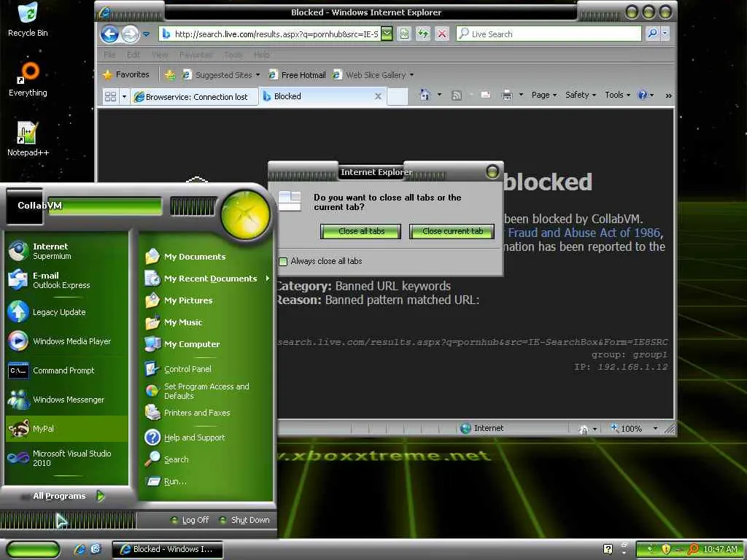
Task: Click the green Start button
Action: coord(33,550)
